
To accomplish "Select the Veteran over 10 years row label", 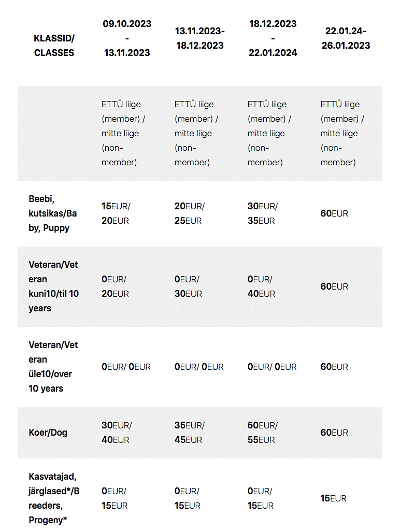I will pyautogui.click(x=53, y=367).
